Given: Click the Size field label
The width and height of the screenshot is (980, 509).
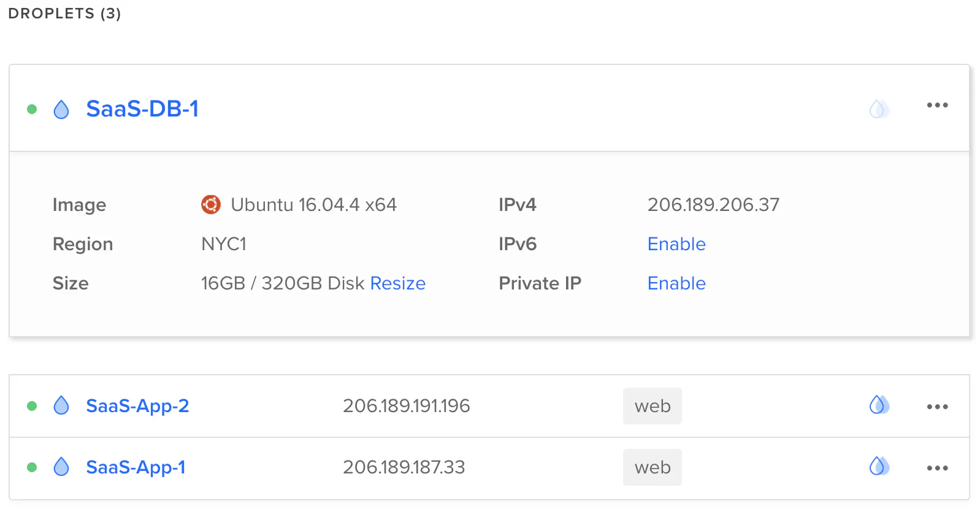Looking at the screenshot, I should click(71, 283).
